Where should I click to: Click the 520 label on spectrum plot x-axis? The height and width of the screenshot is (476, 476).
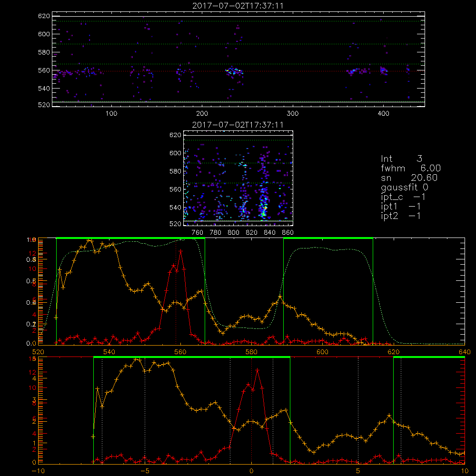(x=38, y=352)
